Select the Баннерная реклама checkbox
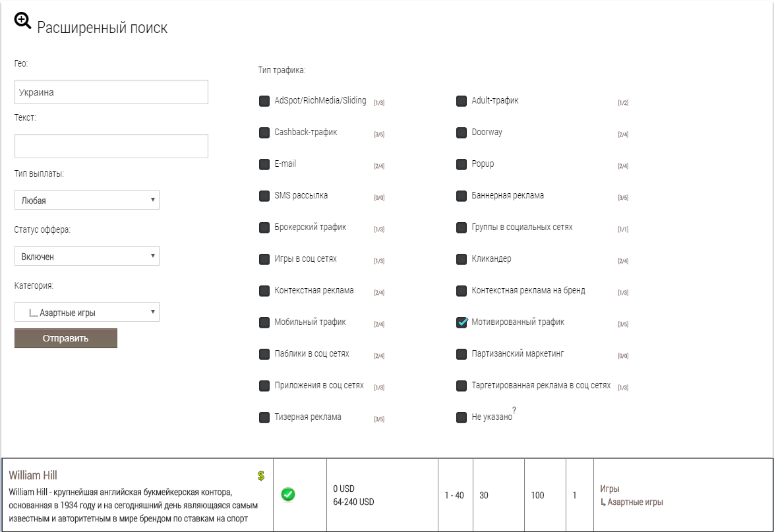The image size is (774, 532). tap(462, 196)
